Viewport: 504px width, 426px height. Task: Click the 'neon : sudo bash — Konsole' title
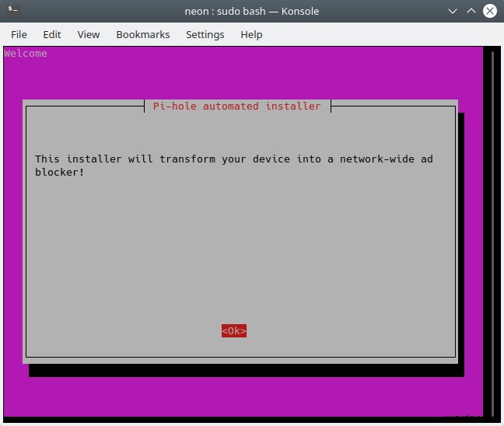252,11
